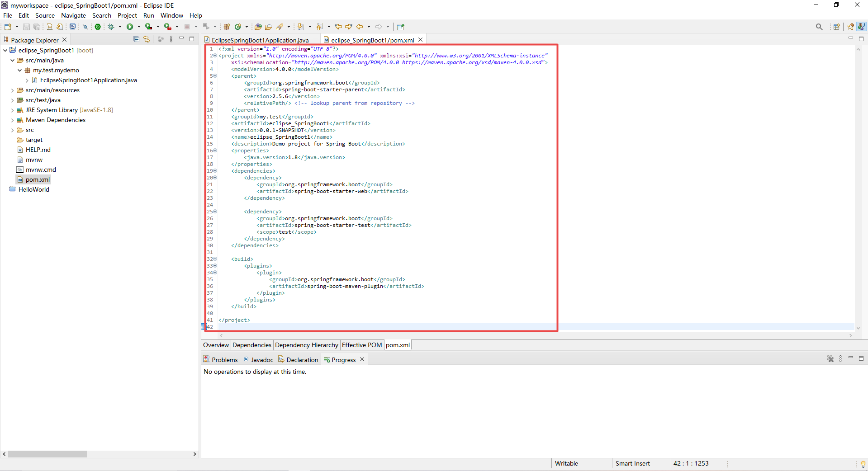Click the New wizard toolbar icon
Viewport: 868px width, 471px height.
coord(8,27)
